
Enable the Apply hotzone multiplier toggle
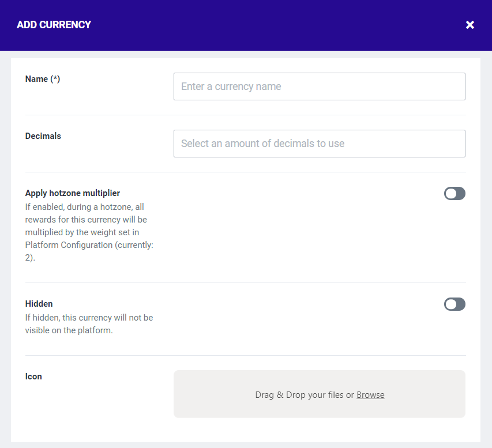[455, 194]
